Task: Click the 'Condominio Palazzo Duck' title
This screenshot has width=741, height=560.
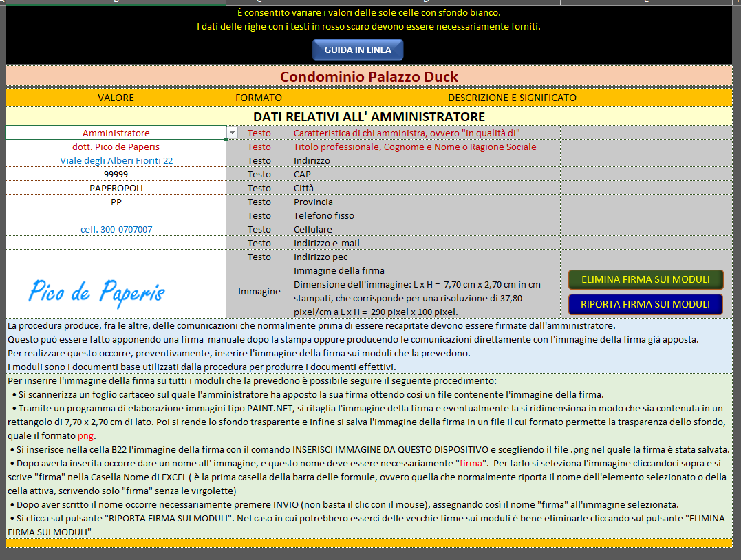Action: click(x=369, y=76)
